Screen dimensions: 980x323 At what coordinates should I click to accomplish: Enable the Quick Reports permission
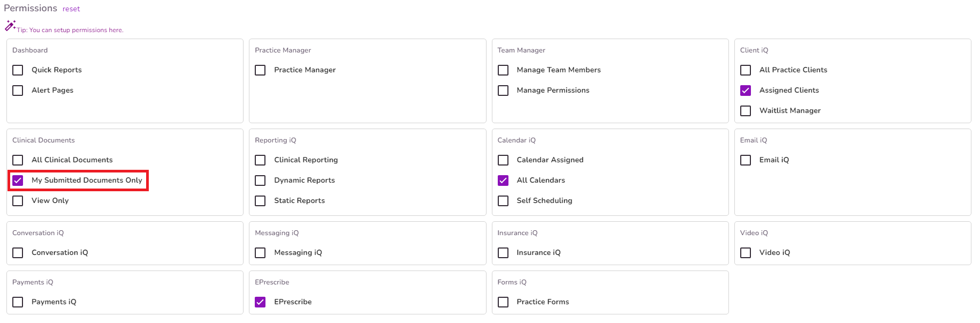18,70
